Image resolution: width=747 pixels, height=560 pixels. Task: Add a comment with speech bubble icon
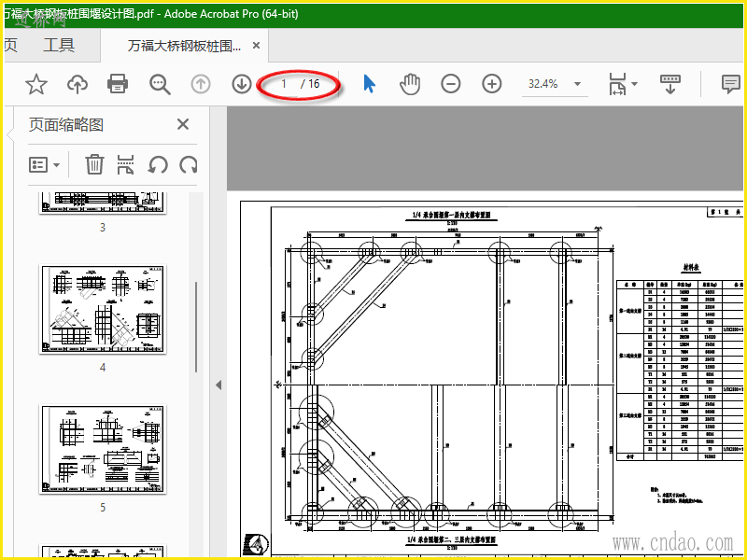[730, 84]
